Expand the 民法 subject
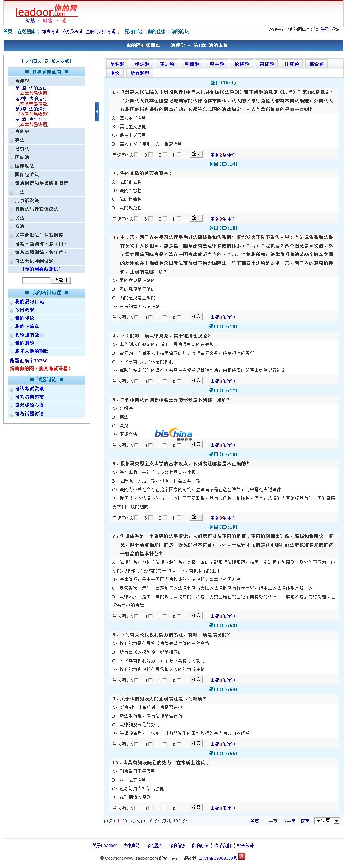Image resolution: width=347 pixels, height=868 pixels. coord(20,218)
